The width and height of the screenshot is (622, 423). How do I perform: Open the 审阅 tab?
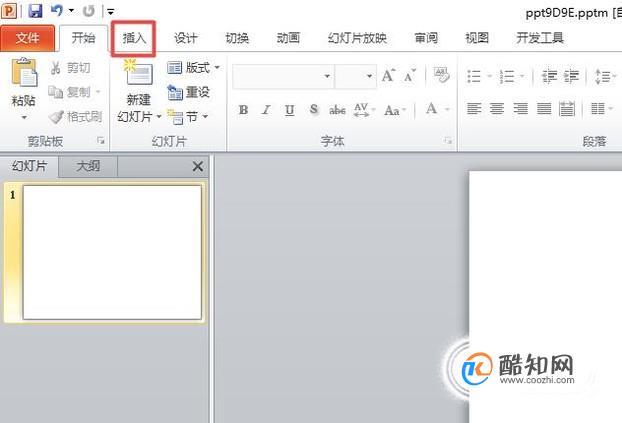coord(426,38)
